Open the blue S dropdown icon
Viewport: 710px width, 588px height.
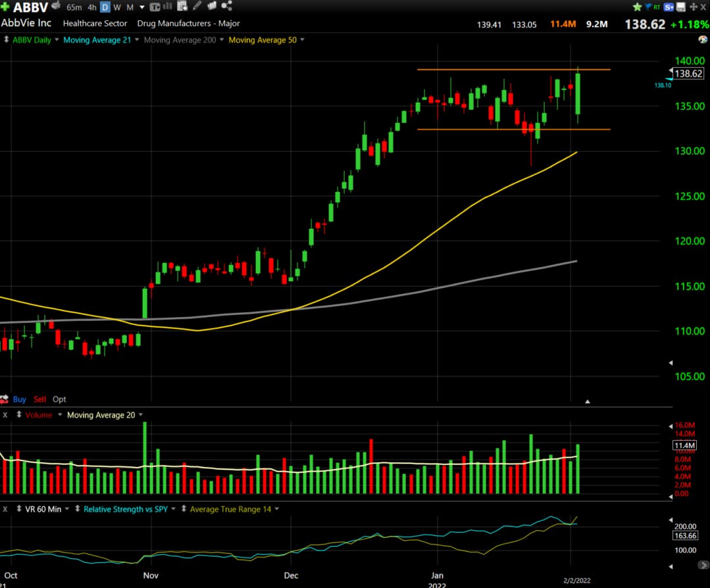669,7
